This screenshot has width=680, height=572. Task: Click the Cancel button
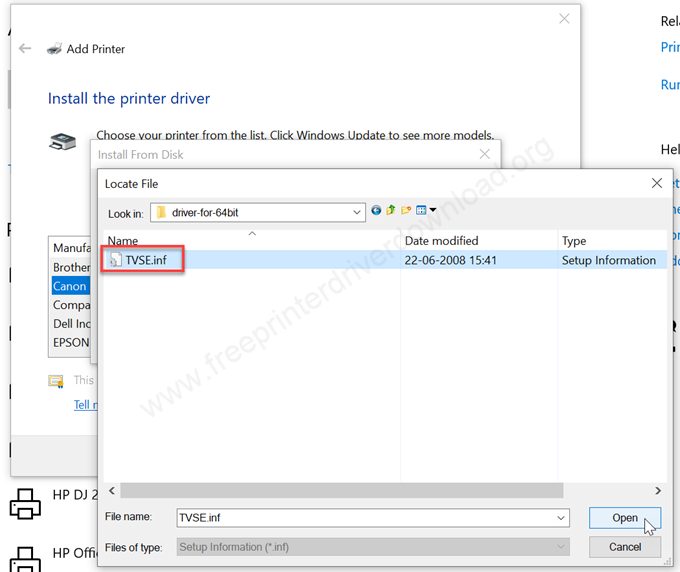624,547
